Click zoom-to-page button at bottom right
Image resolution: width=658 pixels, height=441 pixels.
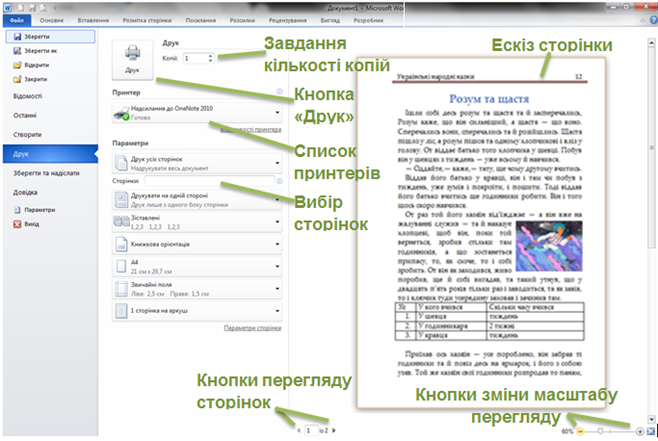pyautogui.click(x=650, y=430)
